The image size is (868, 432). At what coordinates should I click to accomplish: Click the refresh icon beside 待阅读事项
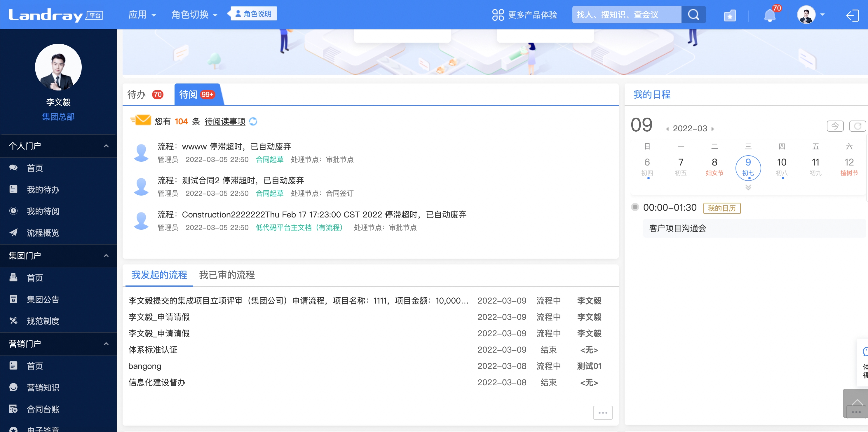[253, 121]
